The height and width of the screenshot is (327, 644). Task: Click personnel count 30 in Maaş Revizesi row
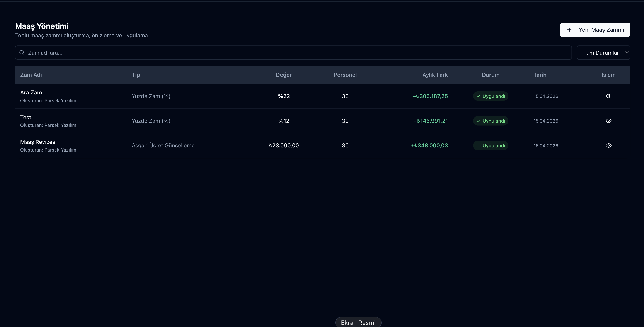tap(345, 145)
